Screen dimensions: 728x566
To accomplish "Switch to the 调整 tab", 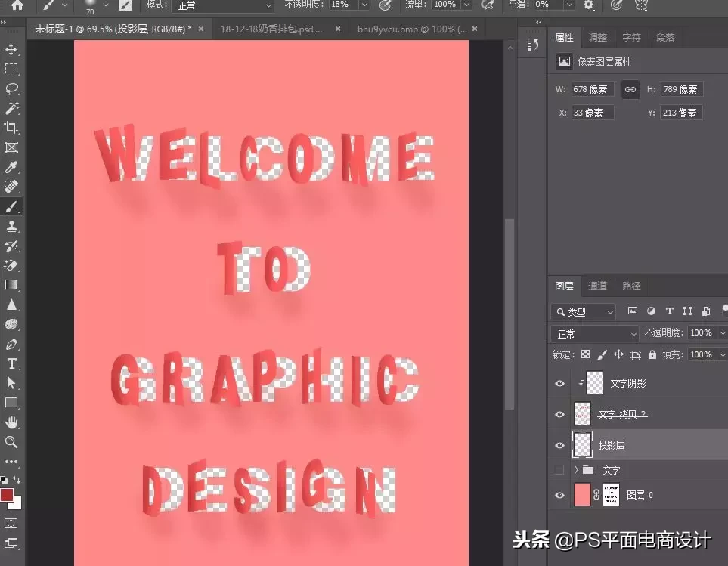I will 597,38.
